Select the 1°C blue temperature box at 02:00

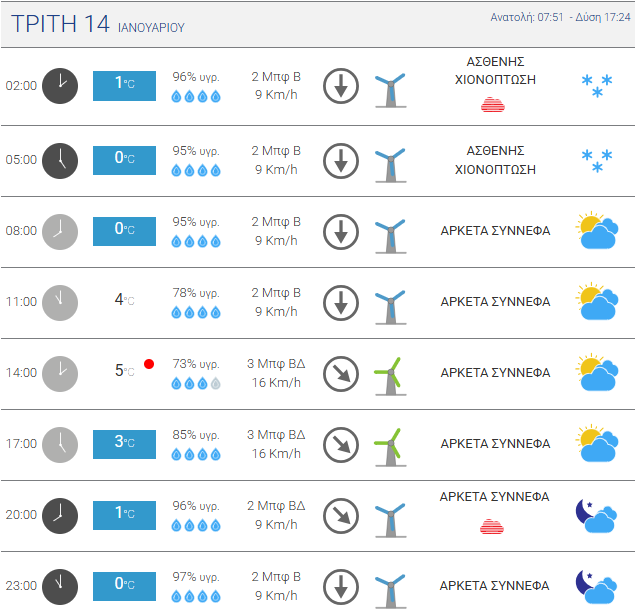tap(124, 86)
